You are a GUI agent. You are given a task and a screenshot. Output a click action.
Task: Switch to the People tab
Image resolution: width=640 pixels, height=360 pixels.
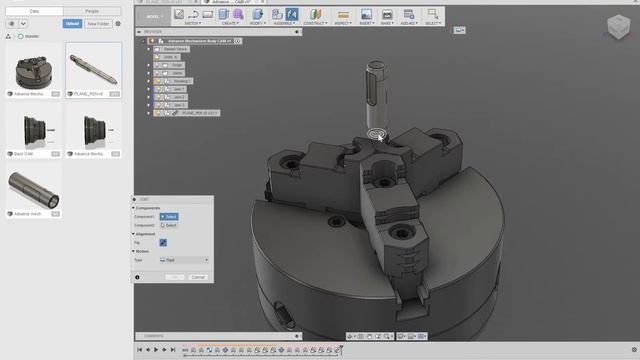coord(92,11)
